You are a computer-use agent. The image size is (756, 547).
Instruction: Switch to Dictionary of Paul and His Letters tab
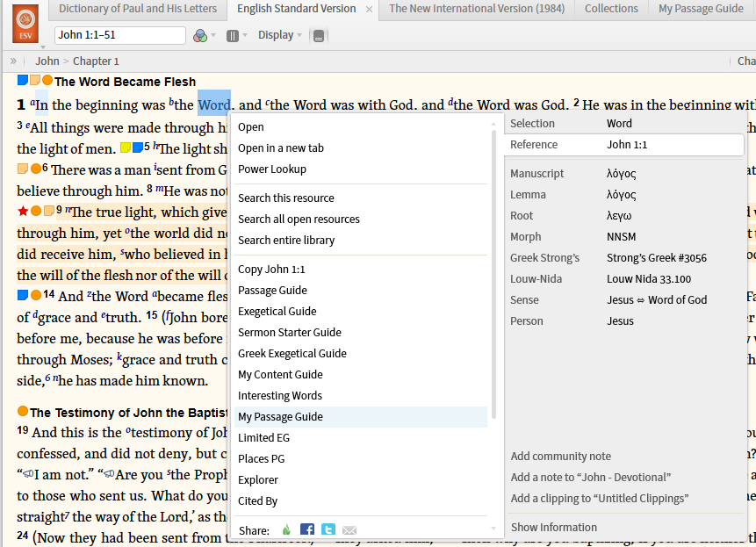click(138, 9)
